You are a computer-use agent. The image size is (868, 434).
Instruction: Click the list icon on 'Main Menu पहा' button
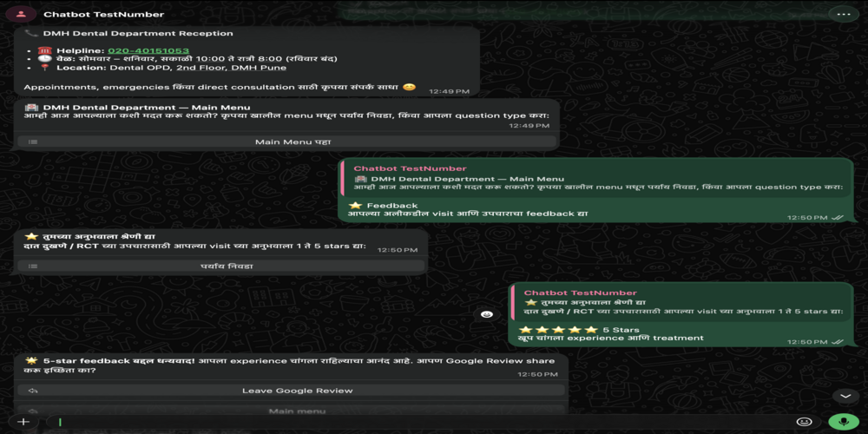[33, 142]
